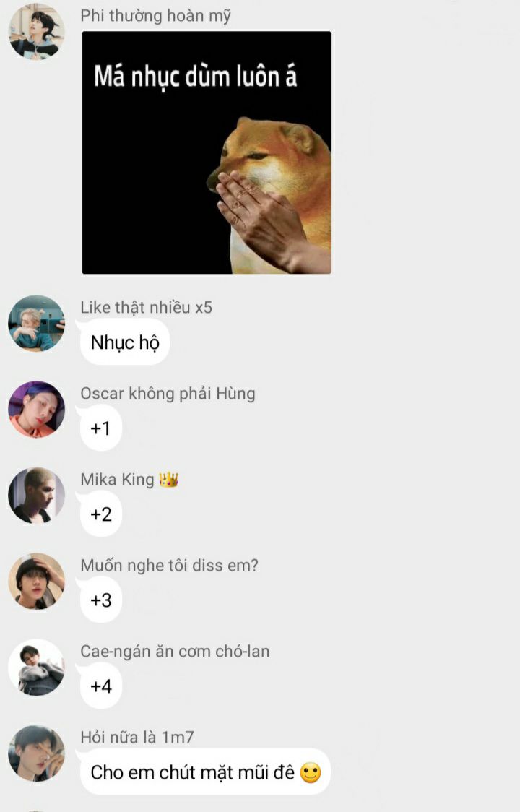Tap sender name Cae-ngán ăn cơm chó-lan
520x812 pixels.
click(175, 652)
